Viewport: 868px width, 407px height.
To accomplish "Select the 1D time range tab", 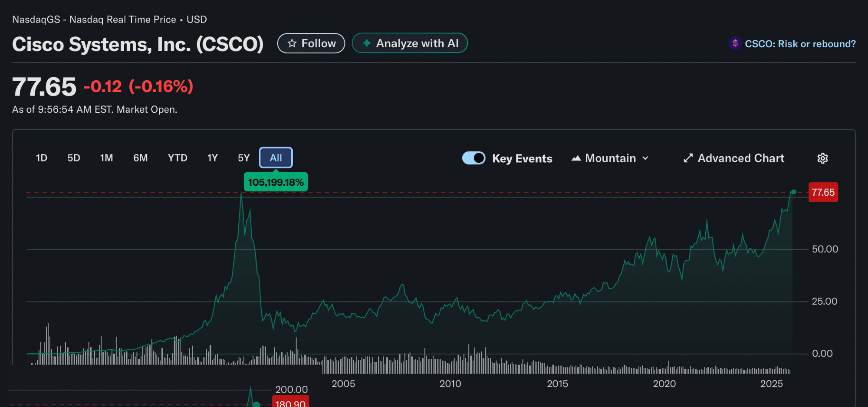I will coord(42,158).
